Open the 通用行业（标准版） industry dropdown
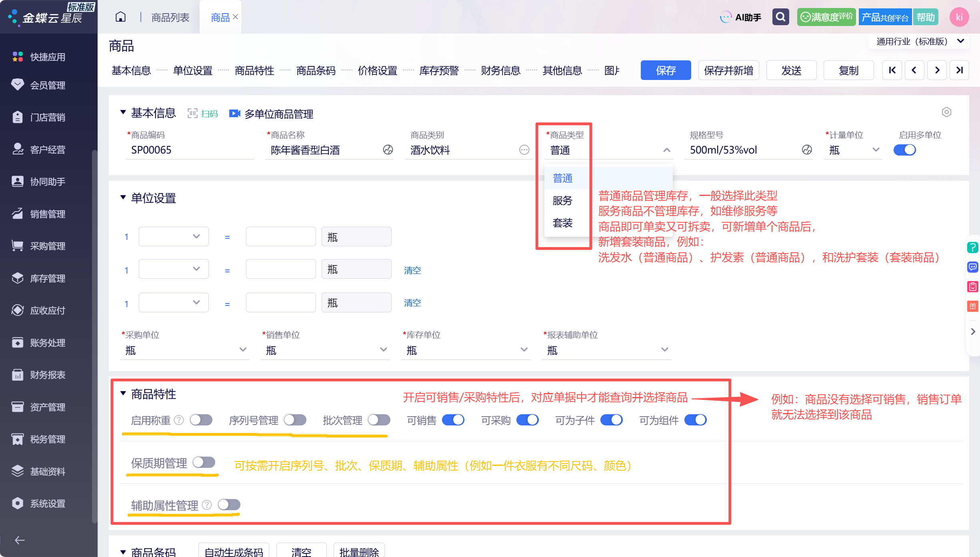 (919, 41)
